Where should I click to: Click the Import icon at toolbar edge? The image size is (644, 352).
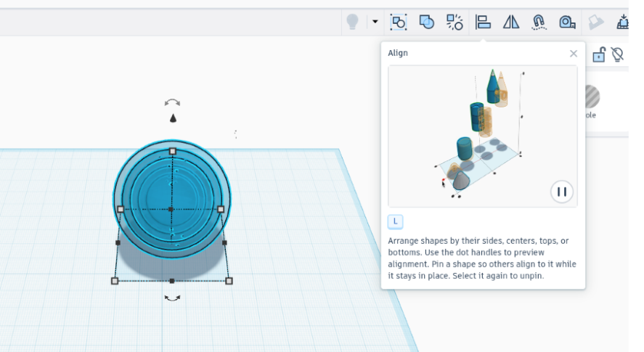623,22
